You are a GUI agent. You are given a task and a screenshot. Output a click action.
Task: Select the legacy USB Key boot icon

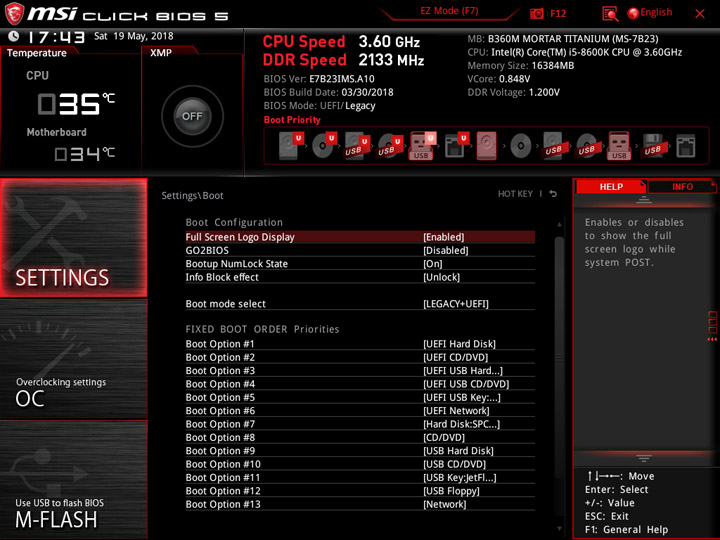[619, 146]
